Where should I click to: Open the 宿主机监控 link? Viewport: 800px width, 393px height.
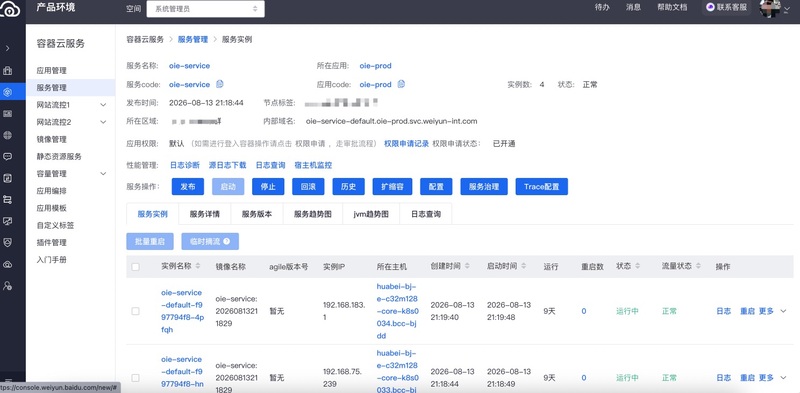pyautogui.click(x=313, y=165)
